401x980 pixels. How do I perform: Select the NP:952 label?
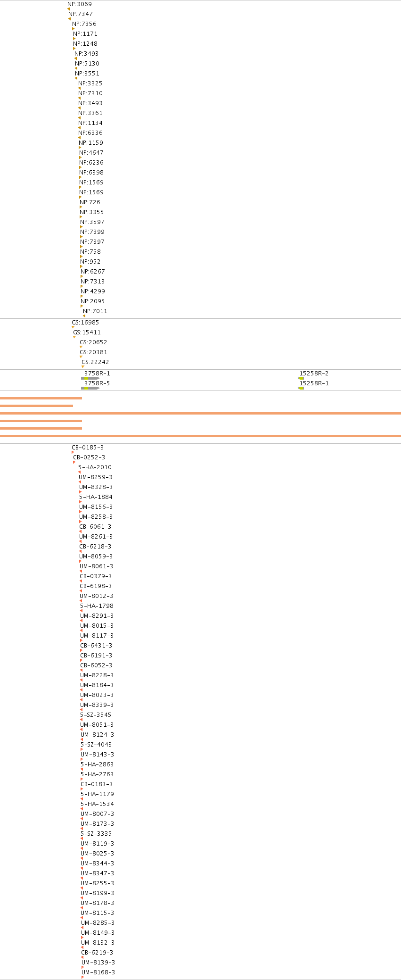(90, 262)
